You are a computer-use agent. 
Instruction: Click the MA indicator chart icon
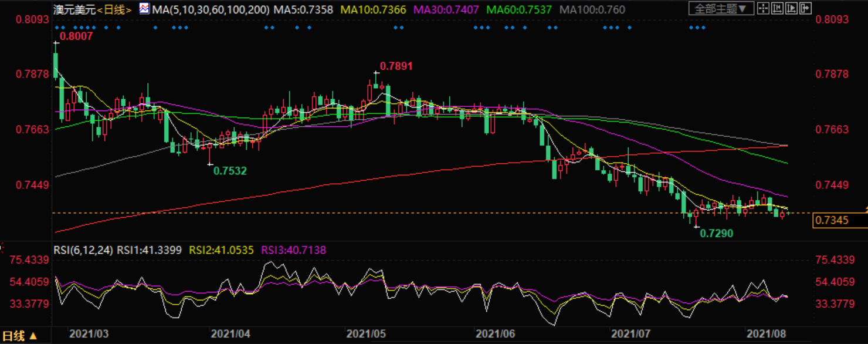(145, 9)
